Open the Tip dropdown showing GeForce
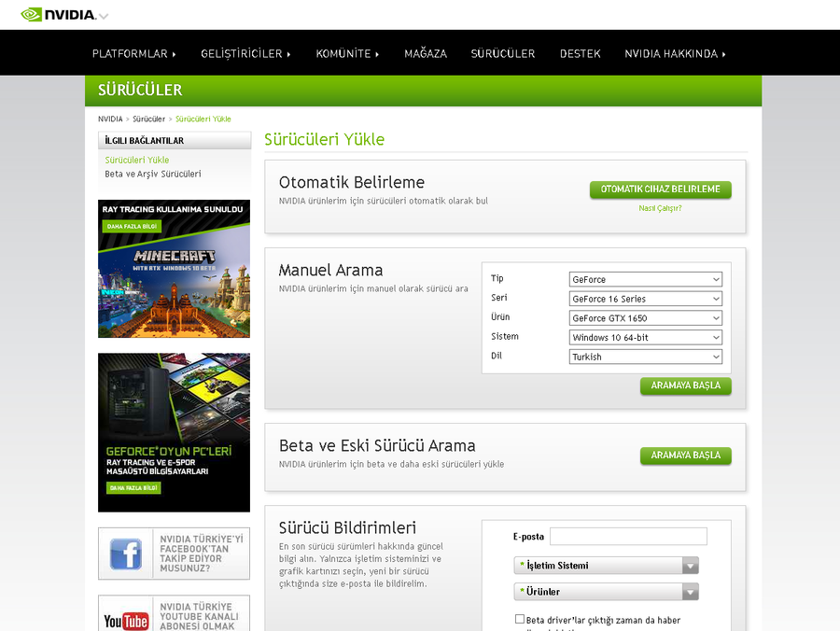The image size is (840, 631). 645,279
